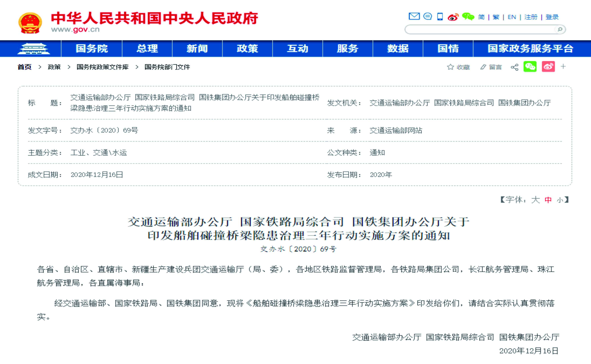Click the email envelope icon in header
The height and width of the screenshot is (364, 591).
pos(414,16)
